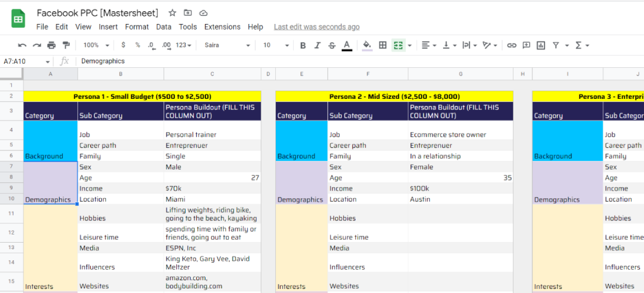644x293 pixels.
Task: Open the File menu
Action: (42, 27)
